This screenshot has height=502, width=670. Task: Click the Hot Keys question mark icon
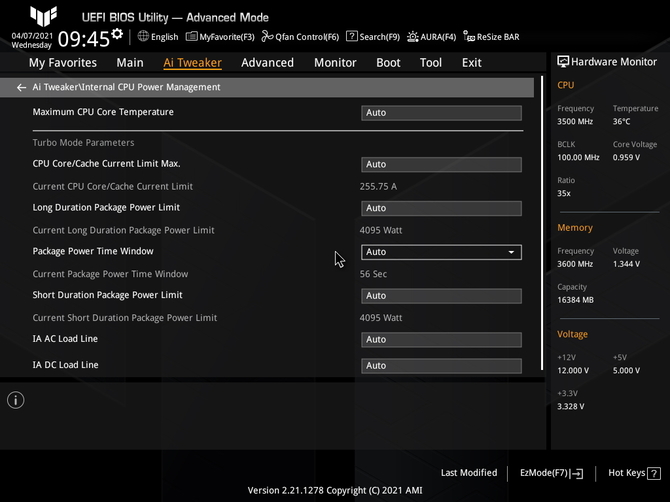pyautogui.click(x=654, y=473)
